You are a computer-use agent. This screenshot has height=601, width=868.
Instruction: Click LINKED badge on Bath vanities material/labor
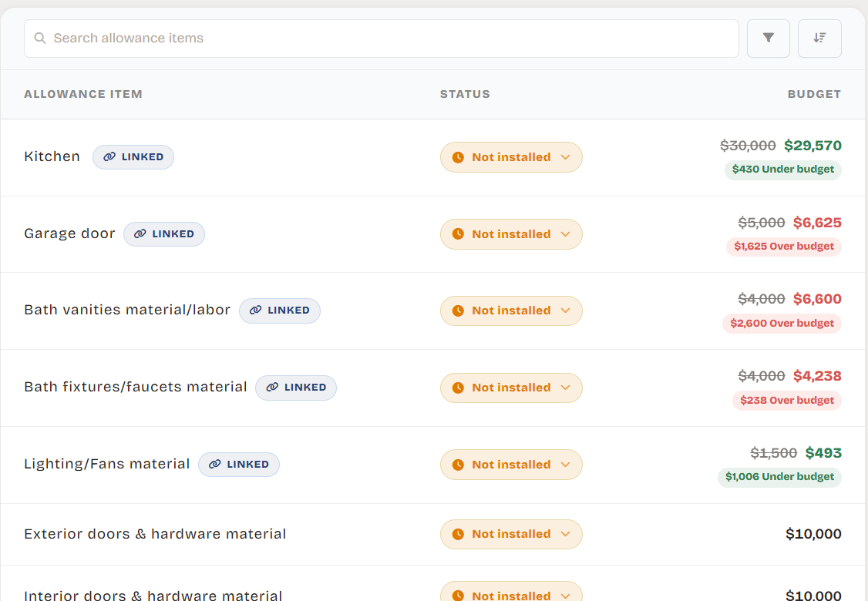coord(280,311)
